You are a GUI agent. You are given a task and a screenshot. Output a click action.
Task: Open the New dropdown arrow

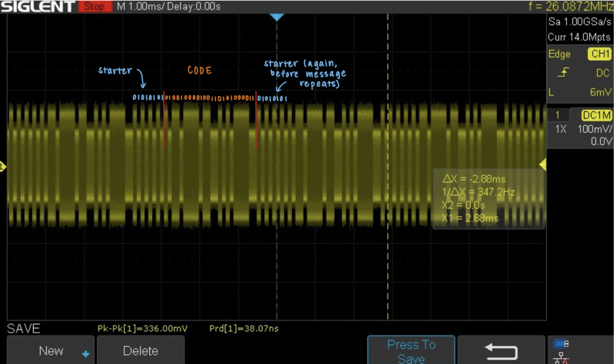(x=85, y=354)
